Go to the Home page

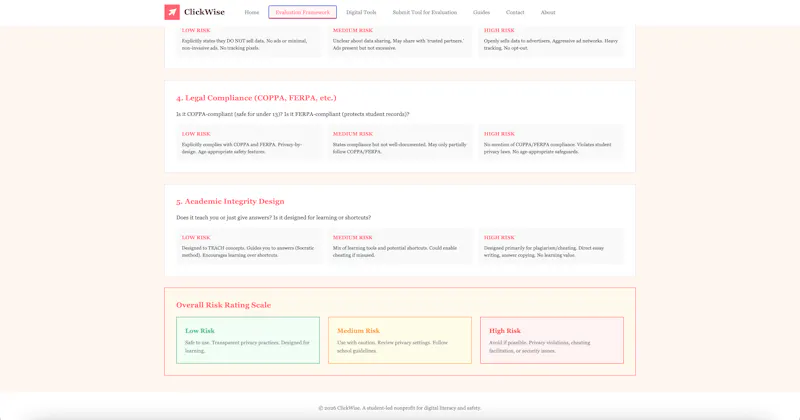tap(252, 12)
